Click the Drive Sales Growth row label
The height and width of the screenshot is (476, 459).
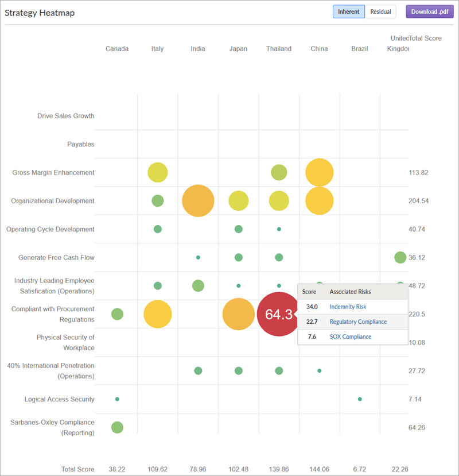[x=65, y=115]
